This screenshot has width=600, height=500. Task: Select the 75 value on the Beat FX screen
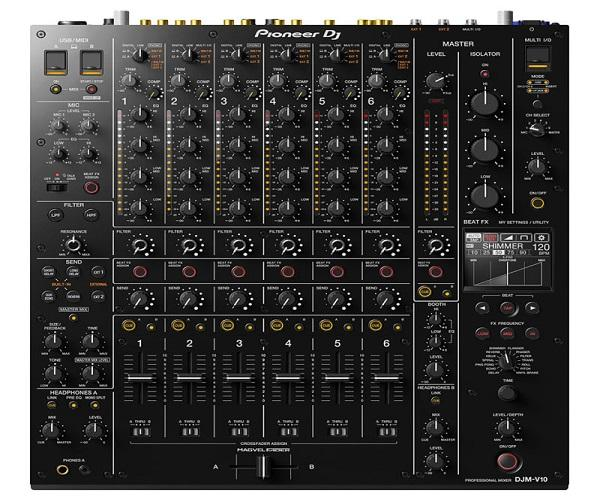point(510,252)
